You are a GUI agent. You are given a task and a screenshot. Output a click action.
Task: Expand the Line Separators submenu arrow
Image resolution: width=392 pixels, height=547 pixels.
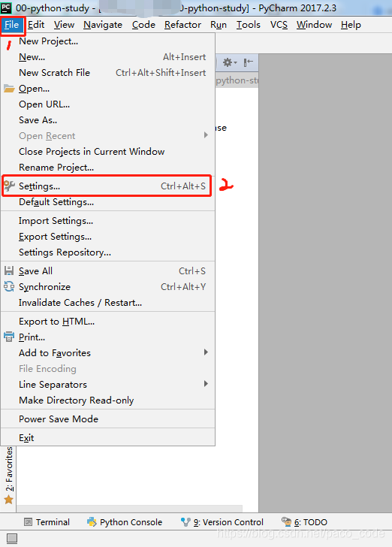(206, 384)
